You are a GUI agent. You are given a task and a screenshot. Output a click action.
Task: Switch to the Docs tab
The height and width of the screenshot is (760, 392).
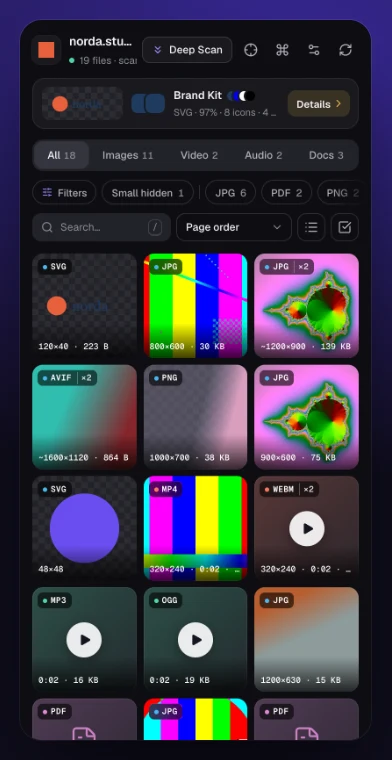(326, 155)
